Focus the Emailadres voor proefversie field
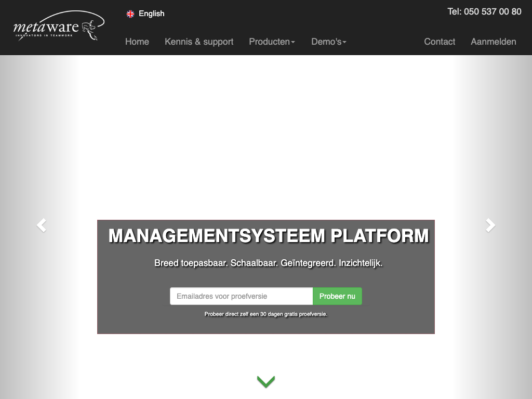The image size is (532, 399). click(x=241, y=296)
